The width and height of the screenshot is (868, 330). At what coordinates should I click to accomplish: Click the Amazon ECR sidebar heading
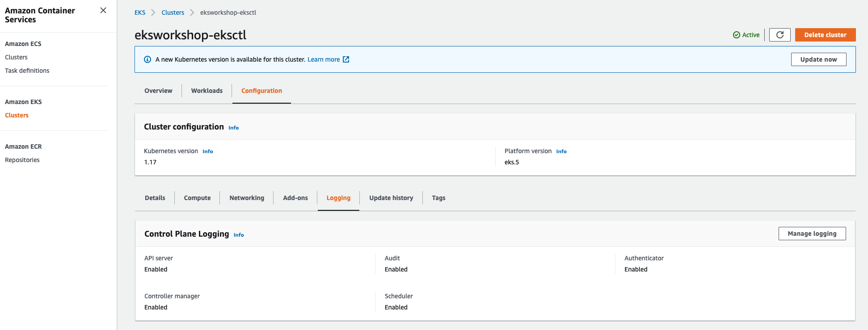click(23, 146)
